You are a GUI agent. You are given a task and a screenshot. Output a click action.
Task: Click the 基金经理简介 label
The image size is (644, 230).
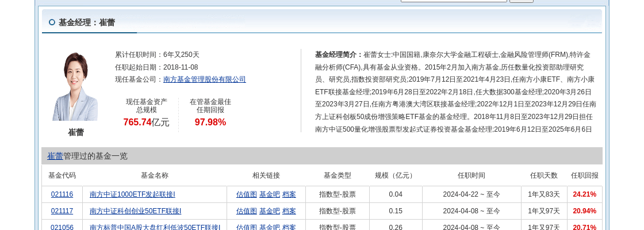point(339,55)
